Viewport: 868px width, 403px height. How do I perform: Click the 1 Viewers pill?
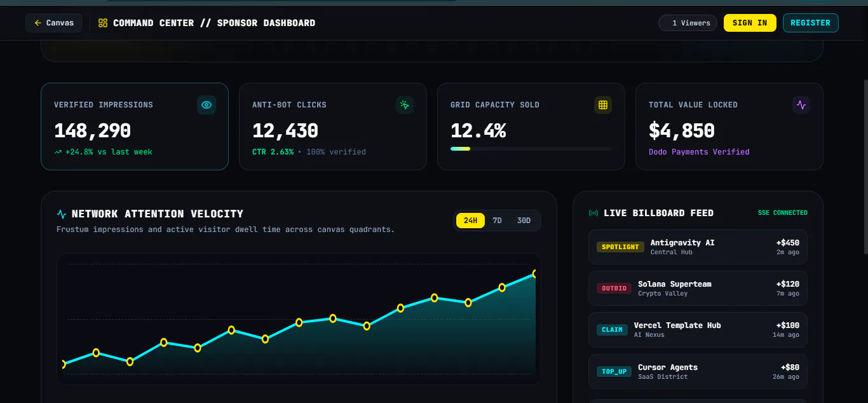click(x=688, y=23)
